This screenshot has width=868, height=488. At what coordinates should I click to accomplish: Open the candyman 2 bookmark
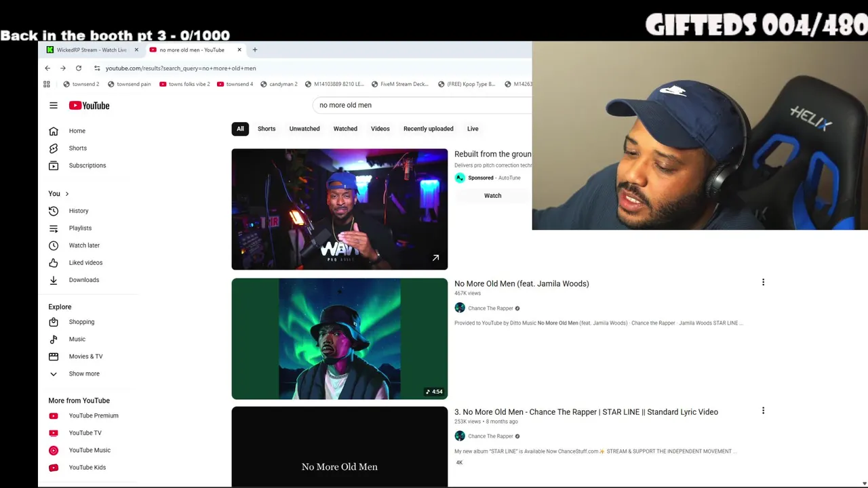pos(279,84)
